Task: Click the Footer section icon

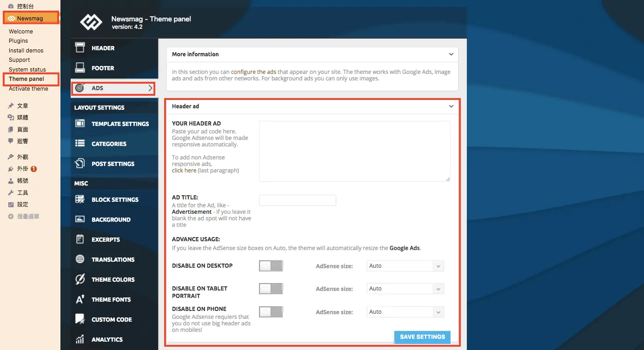Action: tap(80, 68)
